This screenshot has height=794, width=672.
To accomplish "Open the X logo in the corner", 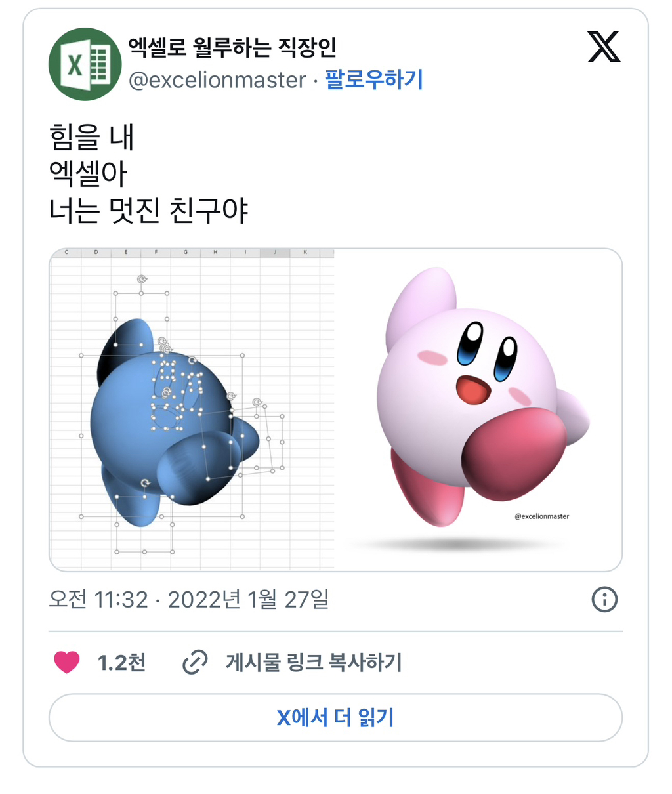I will pyautogui.click(x=604, y=47).
